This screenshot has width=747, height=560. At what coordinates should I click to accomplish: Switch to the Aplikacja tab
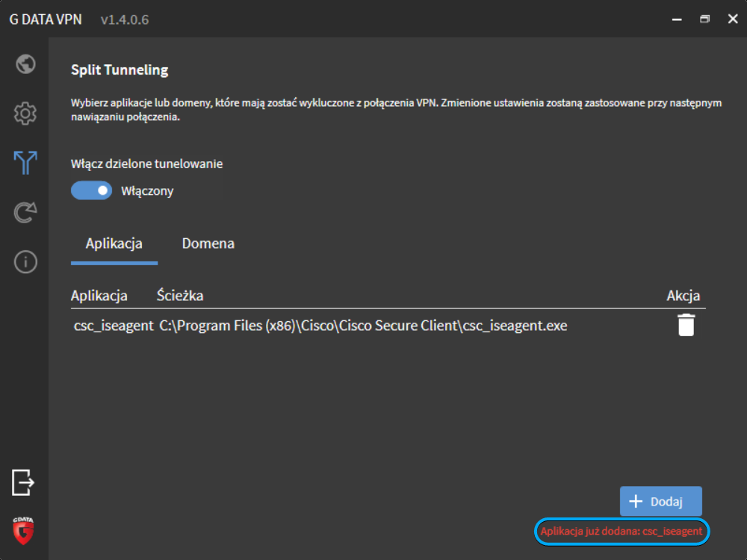click(114, 243)
